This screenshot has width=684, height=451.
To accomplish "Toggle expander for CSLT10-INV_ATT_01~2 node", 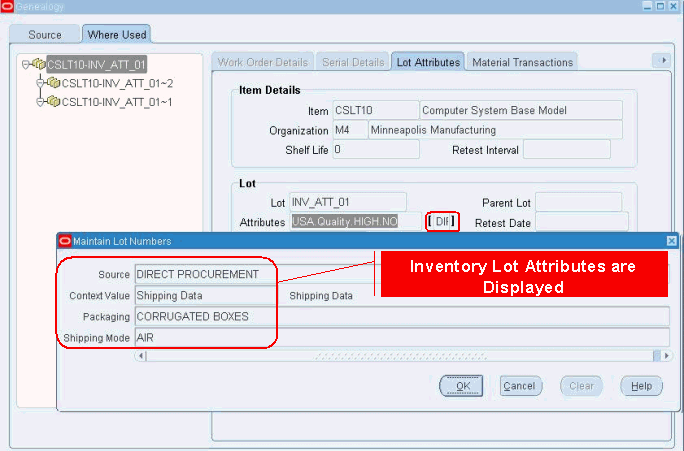I will (40, 82).
